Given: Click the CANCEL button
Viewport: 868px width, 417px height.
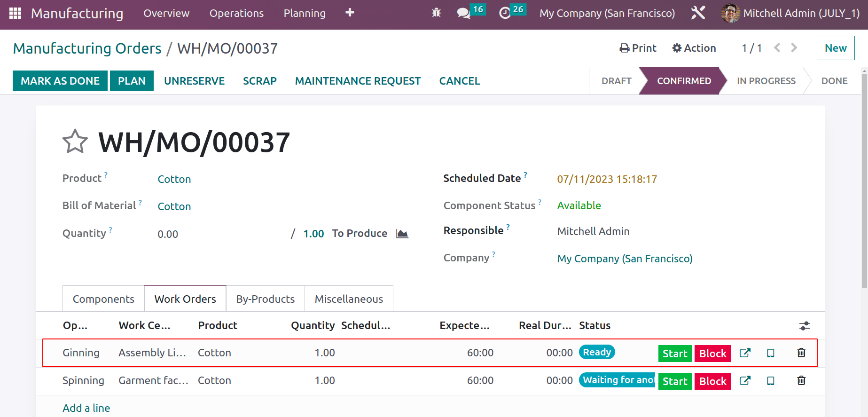Looking at the screenshot, I should (460, 81).
